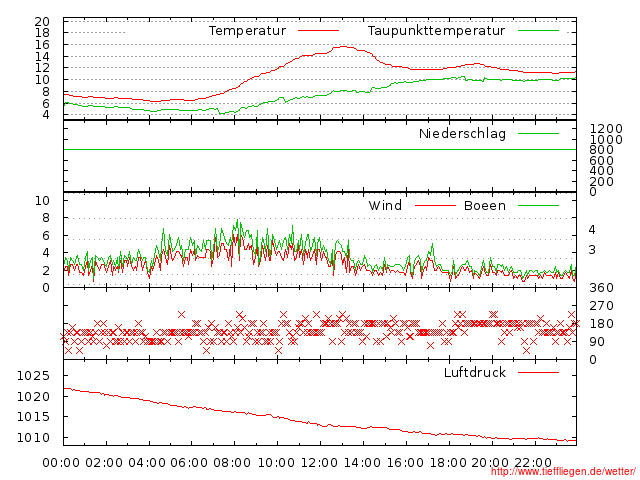Click the 10:00 time axis label

277,463
